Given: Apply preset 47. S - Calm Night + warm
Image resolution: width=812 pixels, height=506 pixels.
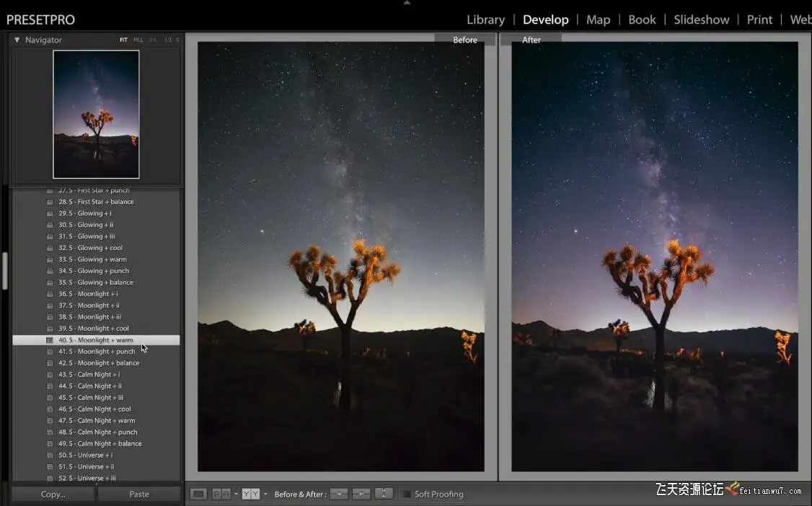Looking at the screenshot, I should coord(97,421).
